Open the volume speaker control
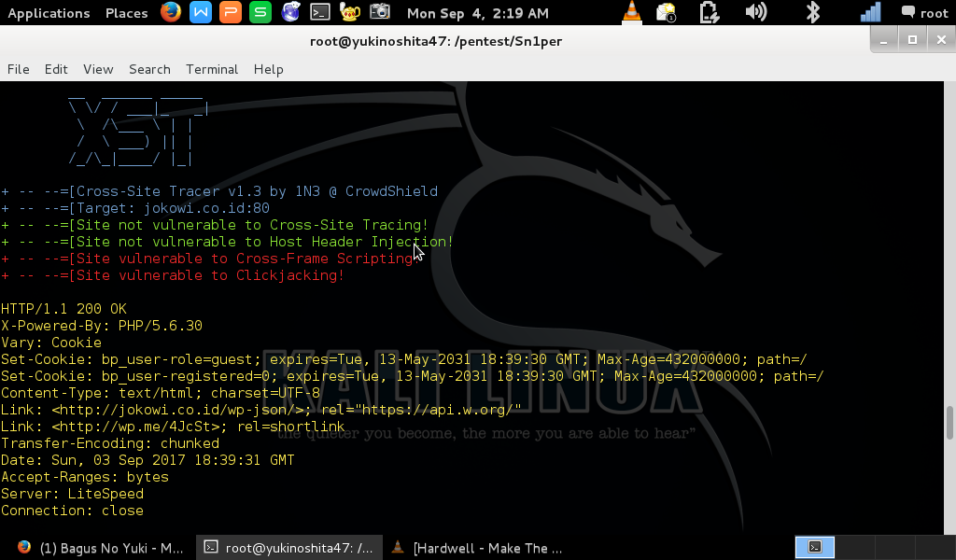The width and height of the screenshot is (956, 560). pos(756,12)
